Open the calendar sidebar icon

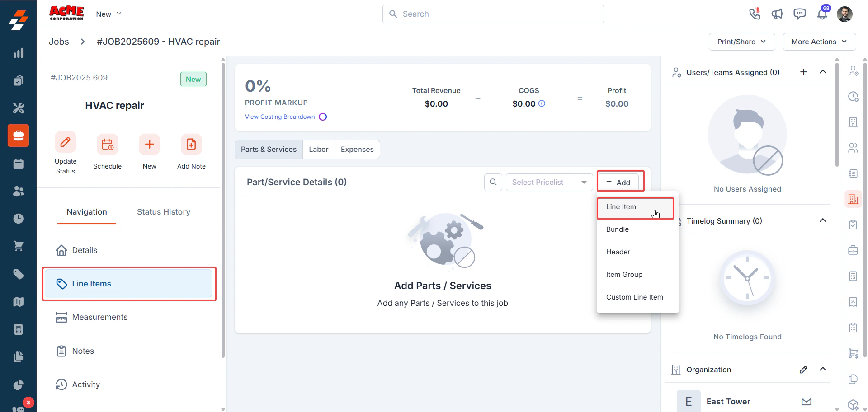tap(18, 164)
